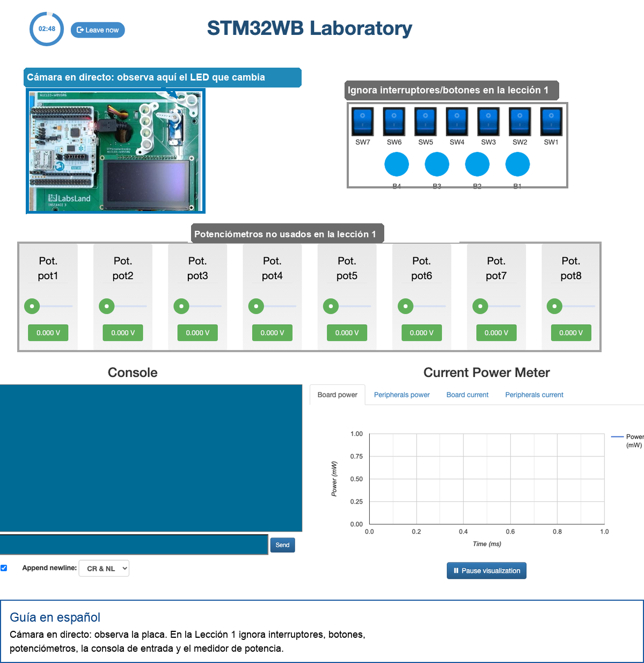644x663 pixels.
Task: Click inside the console output area
Action: pos(151,458)
